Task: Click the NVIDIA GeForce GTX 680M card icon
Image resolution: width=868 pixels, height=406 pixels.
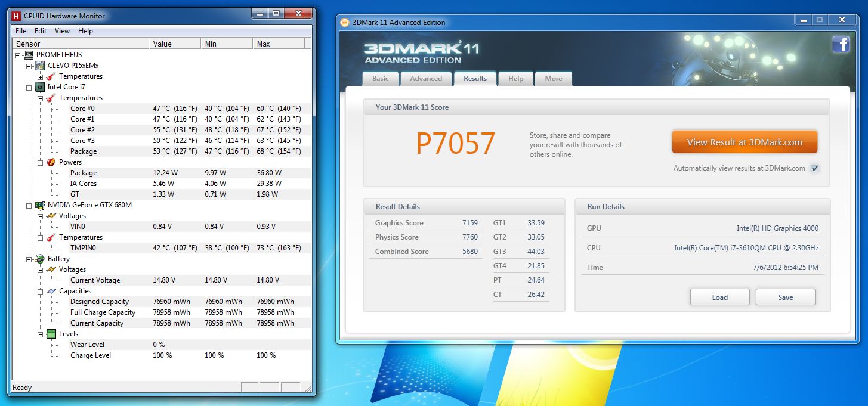Action: 41,205
